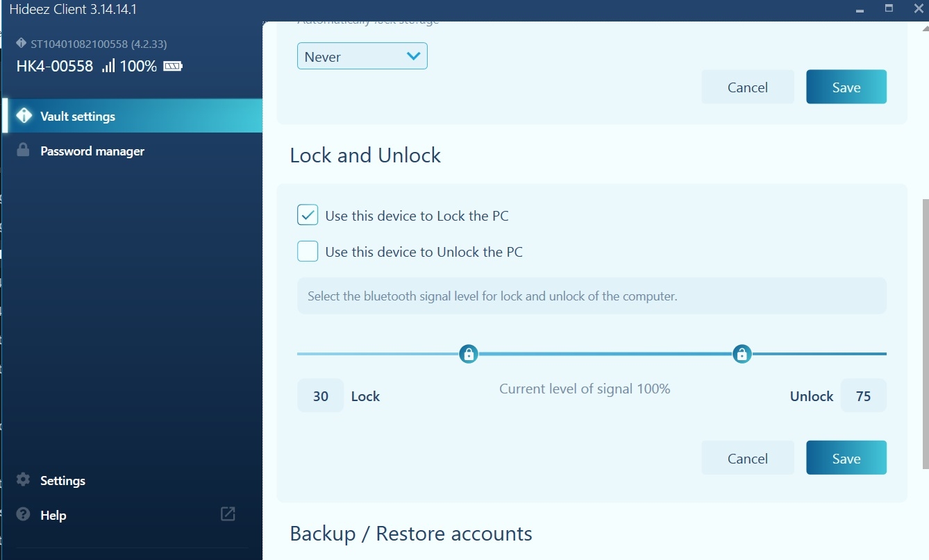The width and height of the screenshot is (929, 560).
Task: Click the Unlock threshold slider handle
Action: pyautogui.click(x=742, y=355)
